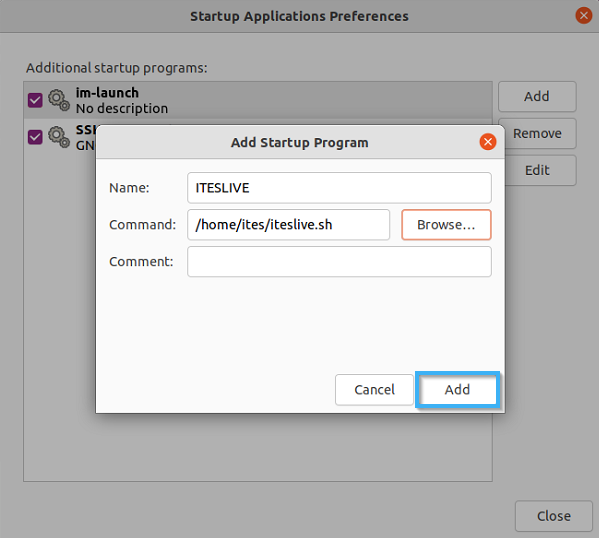Open the Browse... file chooser
This screenshot has width=599, height=538.
[x=446, y=225]
